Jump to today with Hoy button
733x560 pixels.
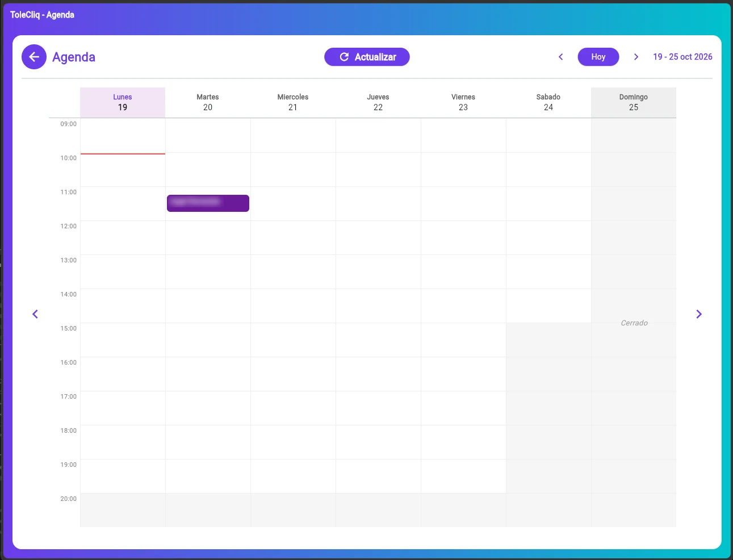coord(598,57)
